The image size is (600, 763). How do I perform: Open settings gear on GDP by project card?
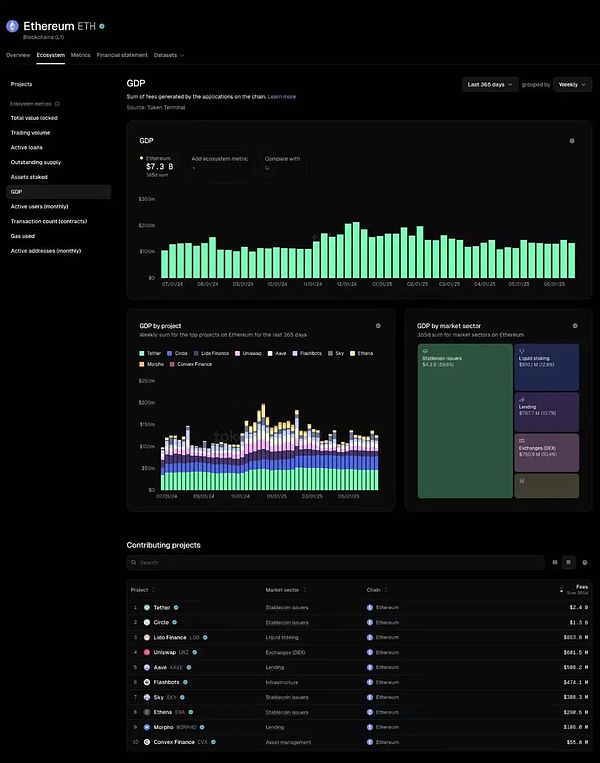point(378,326)
